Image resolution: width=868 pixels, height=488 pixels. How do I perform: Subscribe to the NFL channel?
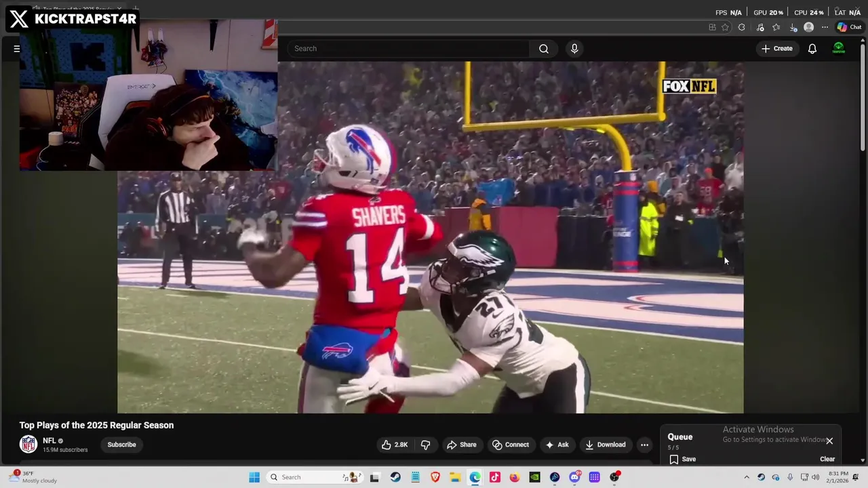[x=122, y=445]
